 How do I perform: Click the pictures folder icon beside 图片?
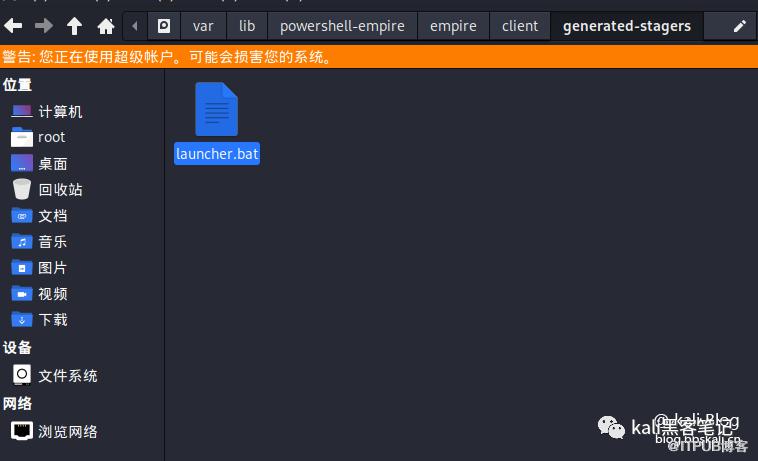tap(22, 268)
